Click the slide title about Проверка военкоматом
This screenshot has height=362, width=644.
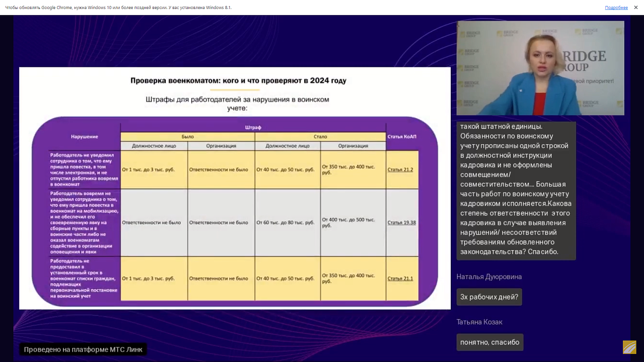(x=238, y=81)
